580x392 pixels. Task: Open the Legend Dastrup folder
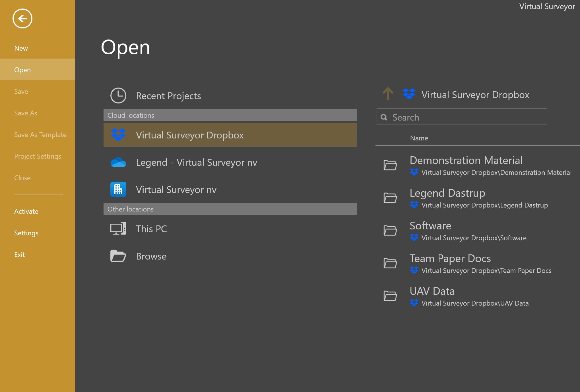[x=447, y=193]
